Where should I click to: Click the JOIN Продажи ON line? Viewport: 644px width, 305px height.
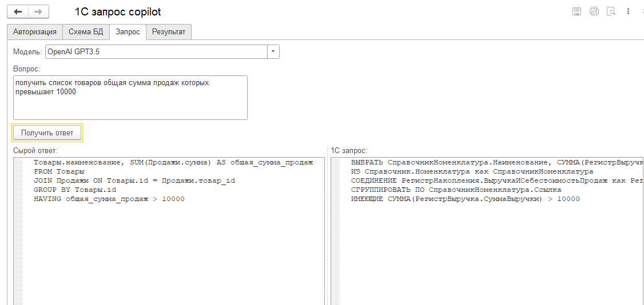(134, 181)
